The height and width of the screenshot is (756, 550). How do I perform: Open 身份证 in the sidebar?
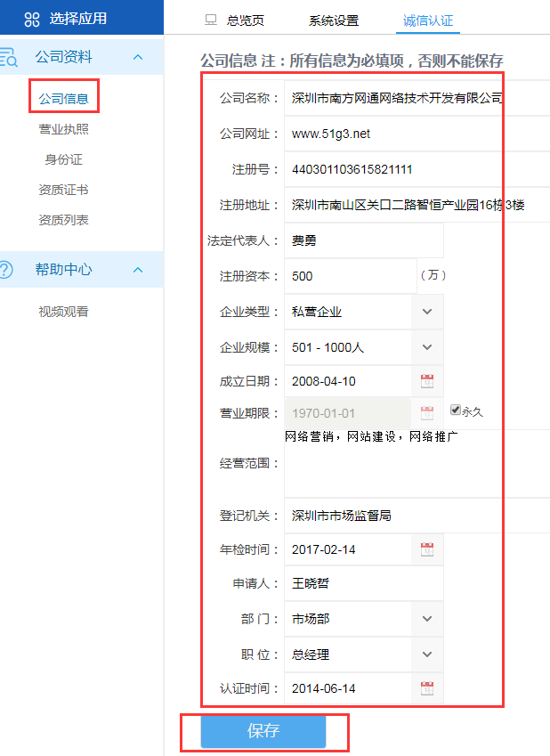point(63,159)
